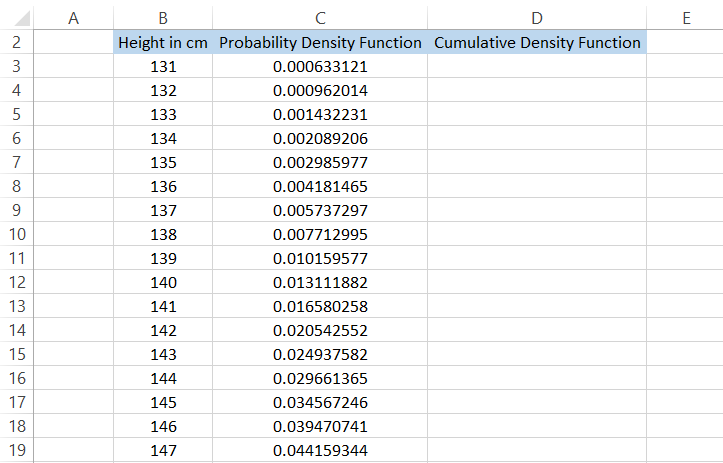
Task: Select 'Probability Density Function' header cell
Action: point(320,43)
